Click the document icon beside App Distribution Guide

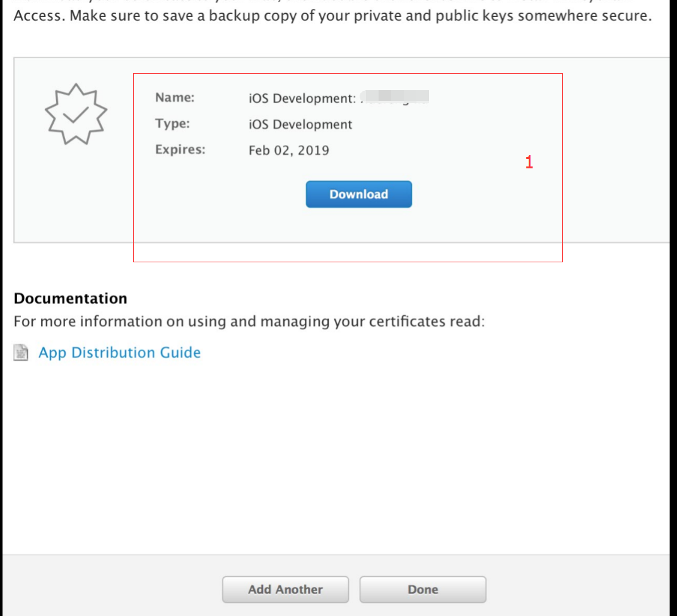pos(21,353)
